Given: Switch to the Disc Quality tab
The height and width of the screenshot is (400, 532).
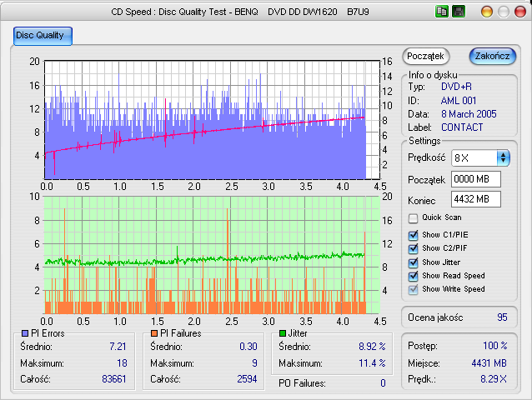Looking at the screenshot, I should 43,36.
